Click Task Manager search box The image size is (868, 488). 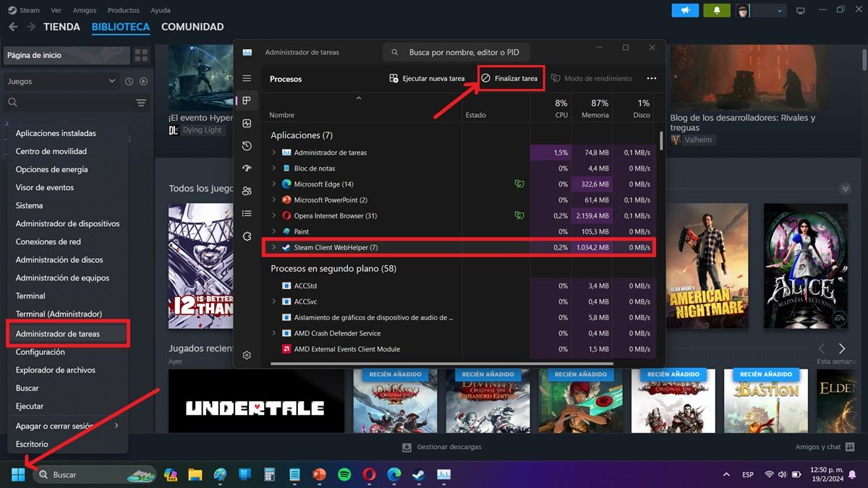coord(456,52)
